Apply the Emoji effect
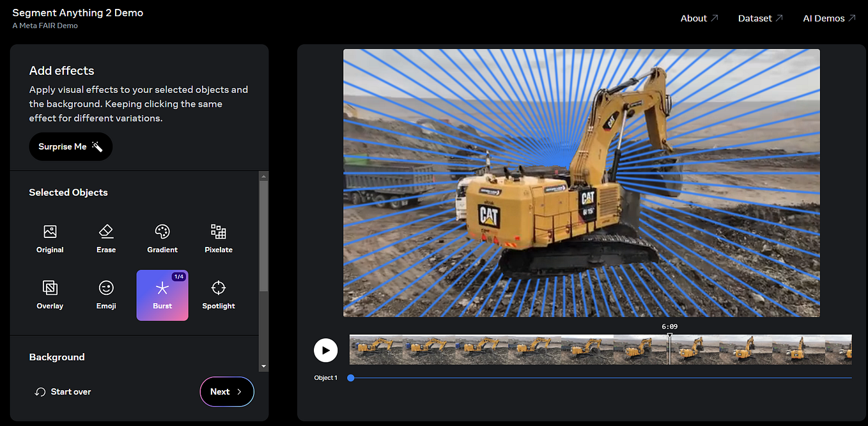Image resolution: width=868 pixels, height=426 pixels. 106,294
